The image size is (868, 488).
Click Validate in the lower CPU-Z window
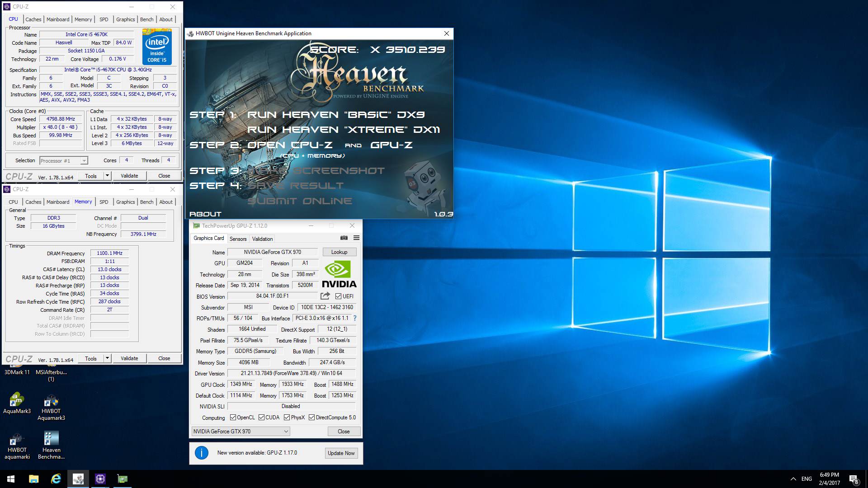pyautogui.click(x=129, y=358)
